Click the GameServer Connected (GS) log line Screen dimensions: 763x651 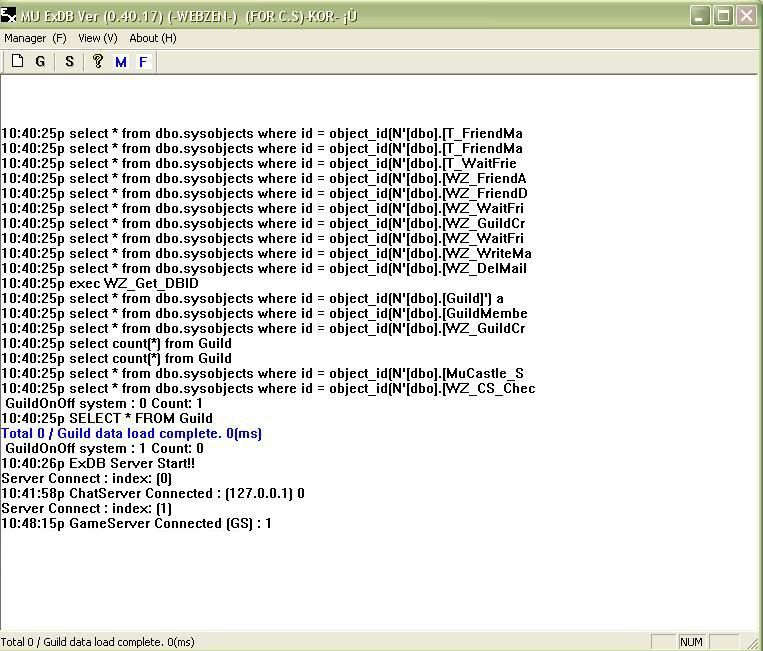tap(136, 524)
